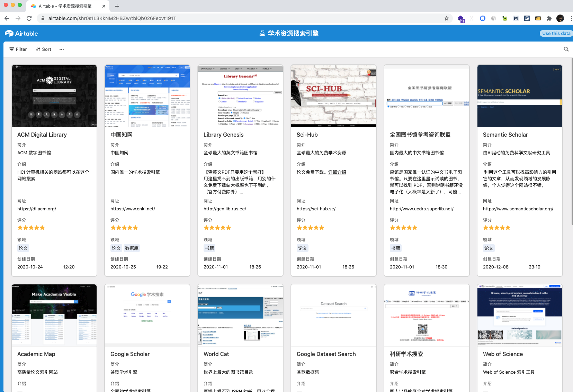This screenshot has height=392, width=573.
Task: Open the dark-blue square swirl extension
Action: 527,18
